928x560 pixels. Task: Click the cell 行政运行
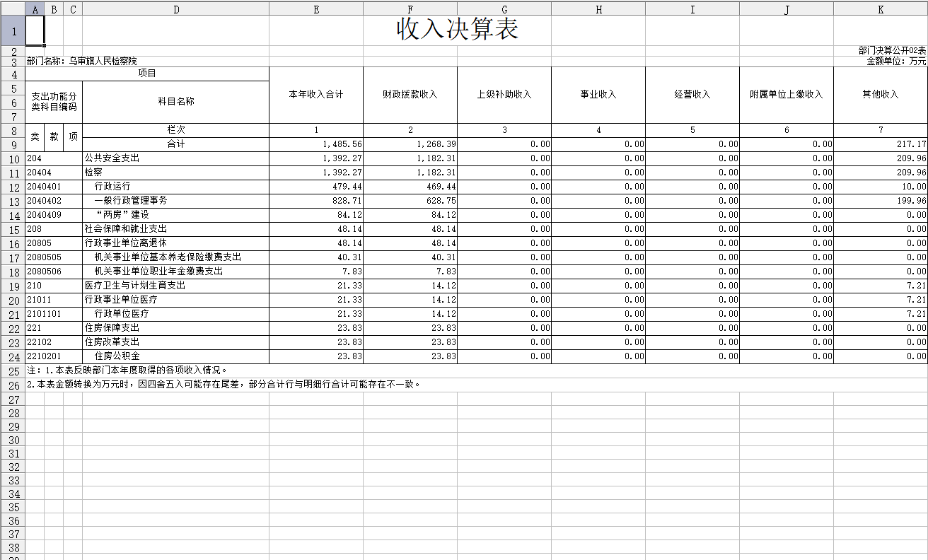176,187
